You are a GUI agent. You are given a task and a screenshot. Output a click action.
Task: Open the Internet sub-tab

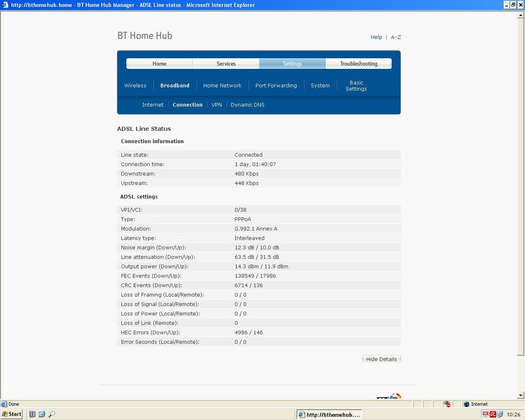coord(153,105)
